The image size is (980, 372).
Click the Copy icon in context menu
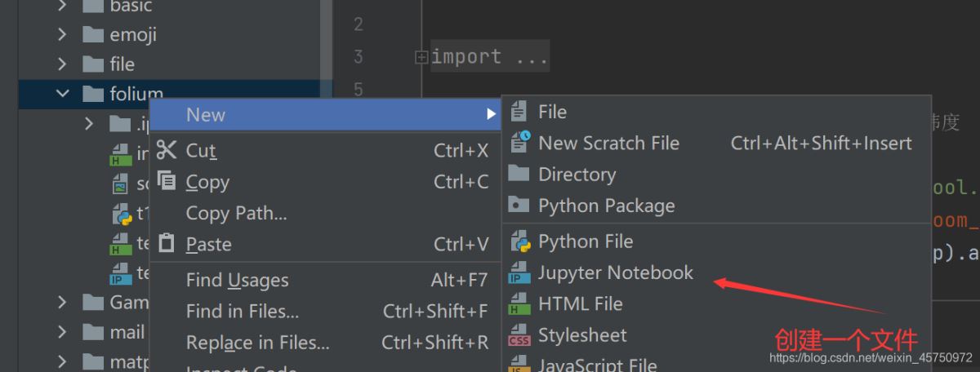[167, 181]
